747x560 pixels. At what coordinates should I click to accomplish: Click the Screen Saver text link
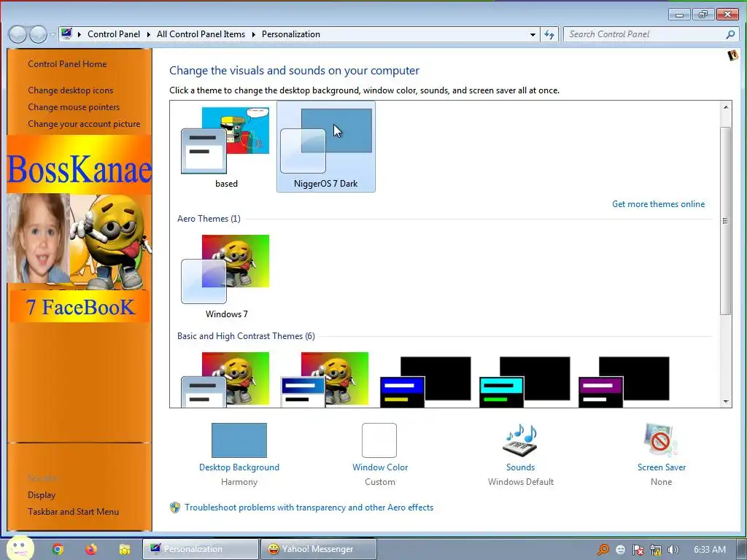662,467
